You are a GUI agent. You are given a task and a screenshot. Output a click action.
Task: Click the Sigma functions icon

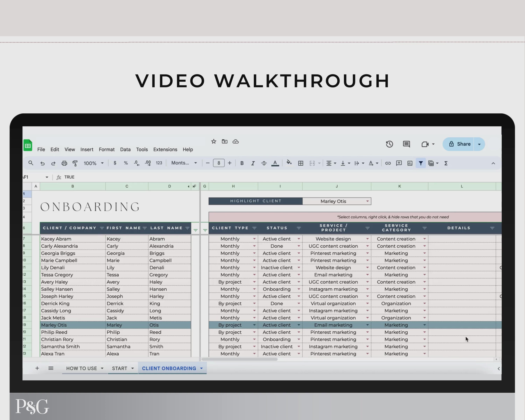coord(446,163)
